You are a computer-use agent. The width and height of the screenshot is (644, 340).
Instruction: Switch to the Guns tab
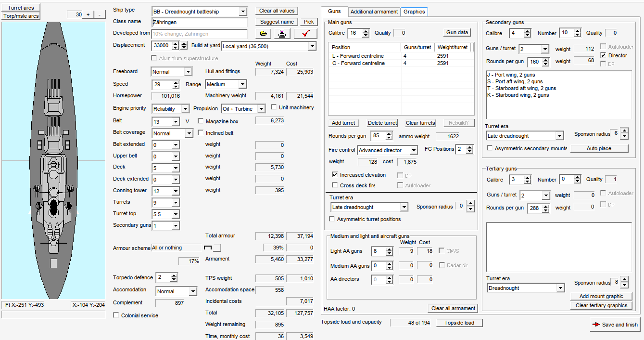pos(334,11)
